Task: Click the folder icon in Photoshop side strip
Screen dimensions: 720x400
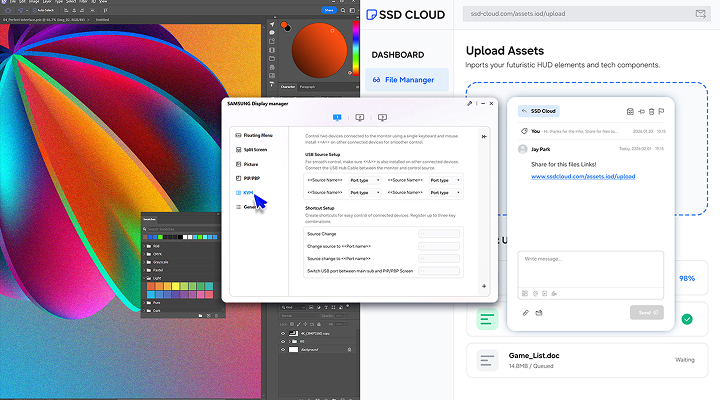Action: point(272,59)
